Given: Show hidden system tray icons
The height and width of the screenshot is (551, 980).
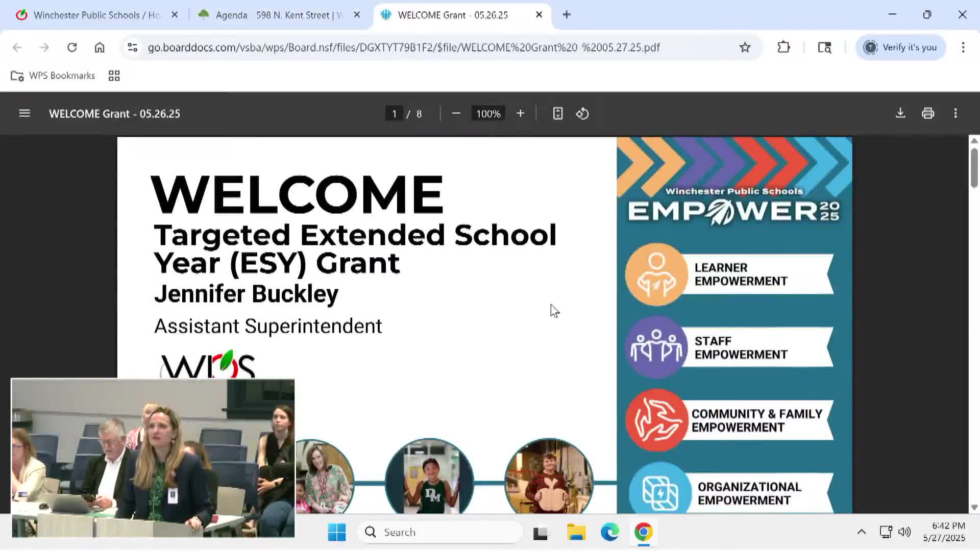Looking at the screenshot, I should coord(861,532).
